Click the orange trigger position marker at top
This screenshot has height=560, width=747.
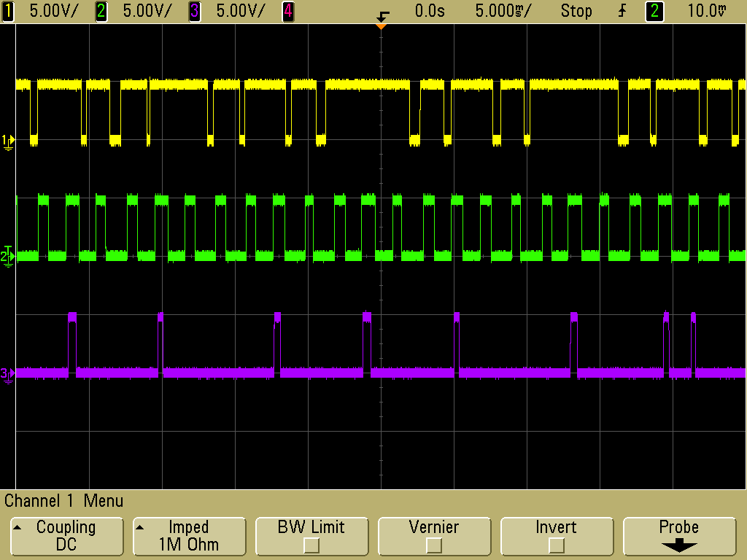point(380,26)
